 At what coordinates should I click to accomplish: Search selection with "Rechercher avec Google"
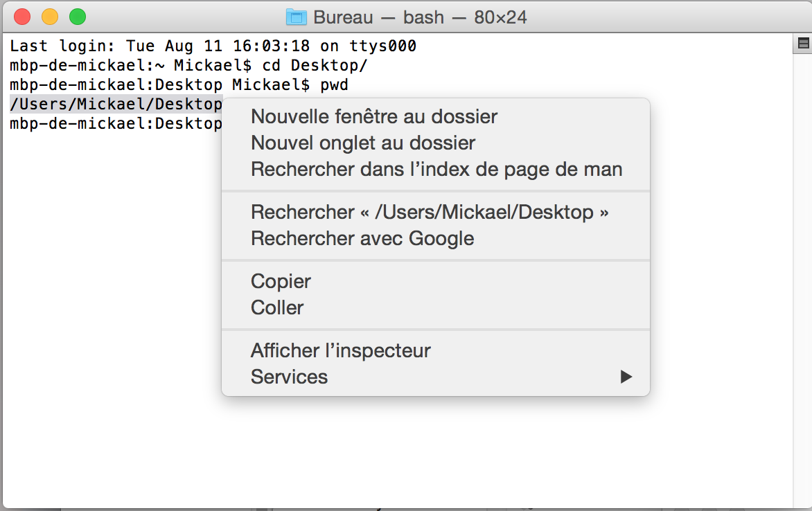pyautogui.click(x=363, y=238)
